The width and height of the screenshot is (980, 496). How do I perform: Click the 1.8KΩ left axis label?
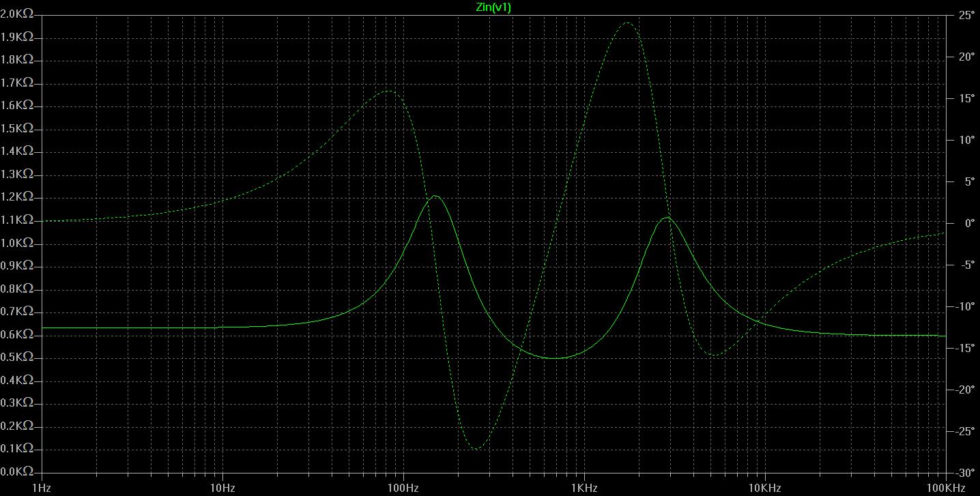pyautogui.click(x=17, y=60)
